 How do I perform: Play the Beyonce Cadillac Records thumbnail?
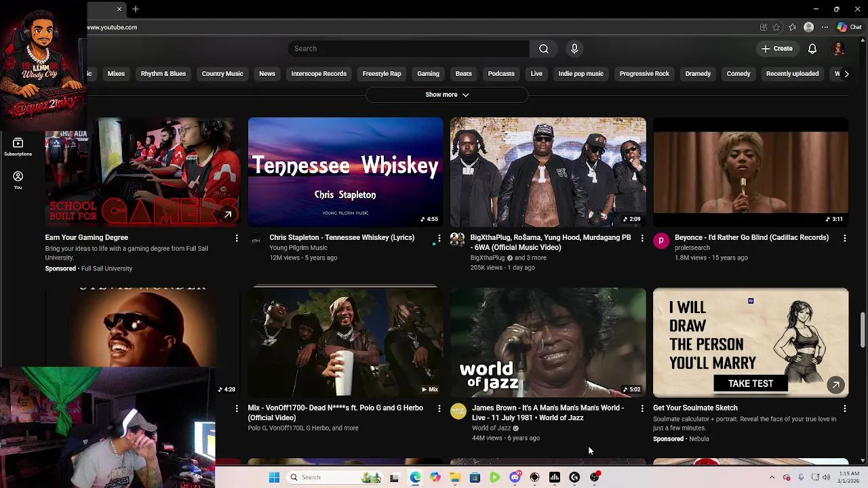coord(751,172)
